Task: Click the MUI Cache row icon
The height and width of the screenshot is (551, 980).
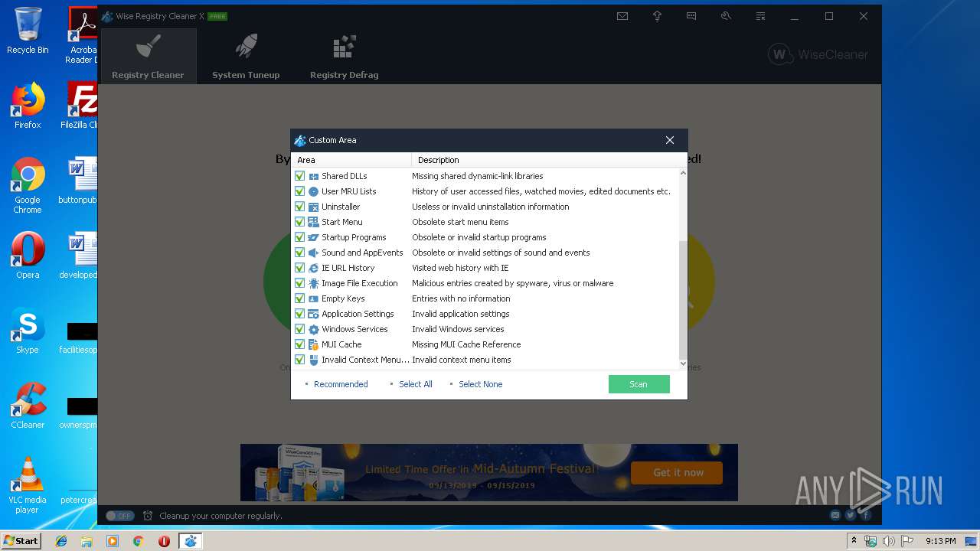Action: click(x=314, y=344)
